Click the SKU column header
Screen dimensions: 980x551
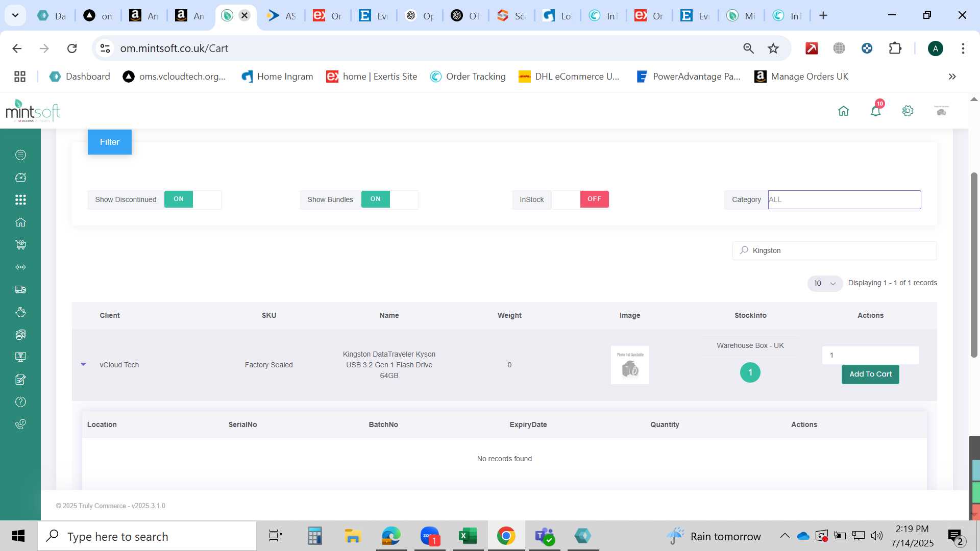269,315
